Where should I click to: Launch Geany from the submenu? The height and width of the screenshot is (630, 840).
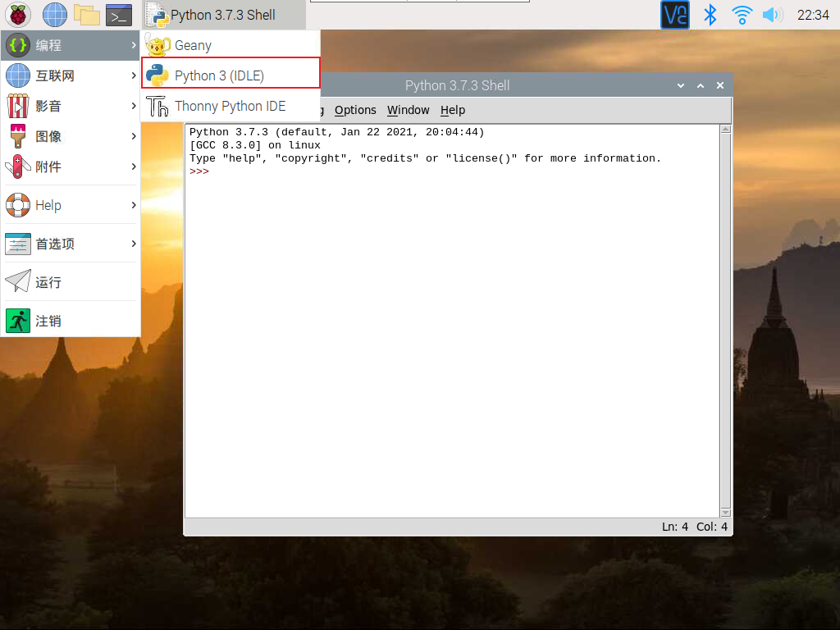[x=231, y=46]
